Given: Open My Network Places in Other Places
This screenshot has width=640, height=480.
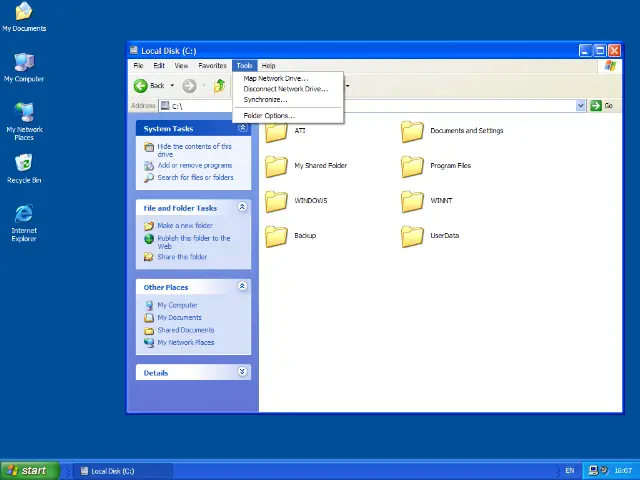Looking at the screenshot, I should tap(186, 342).
